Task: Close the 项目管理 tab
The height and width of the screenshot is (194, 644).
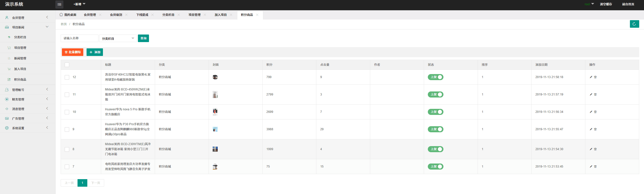Action: [x=205, y=15]
